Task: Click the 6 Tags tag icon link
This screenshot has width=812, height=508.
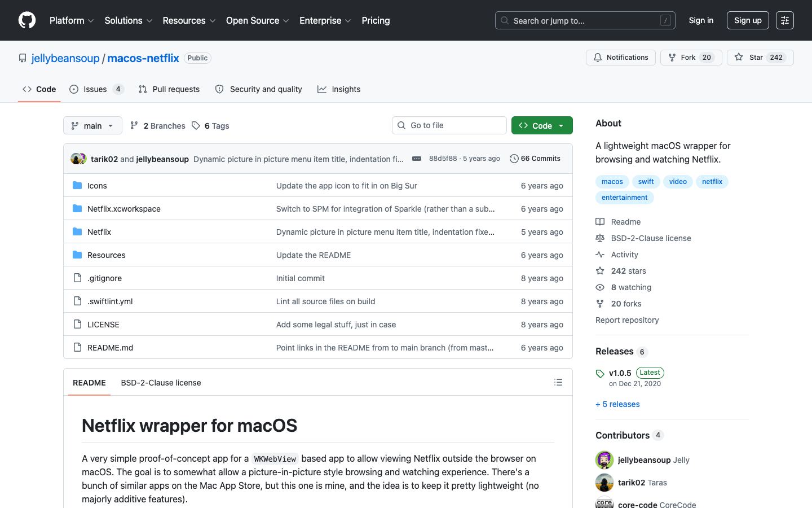Action: (210, 125)
